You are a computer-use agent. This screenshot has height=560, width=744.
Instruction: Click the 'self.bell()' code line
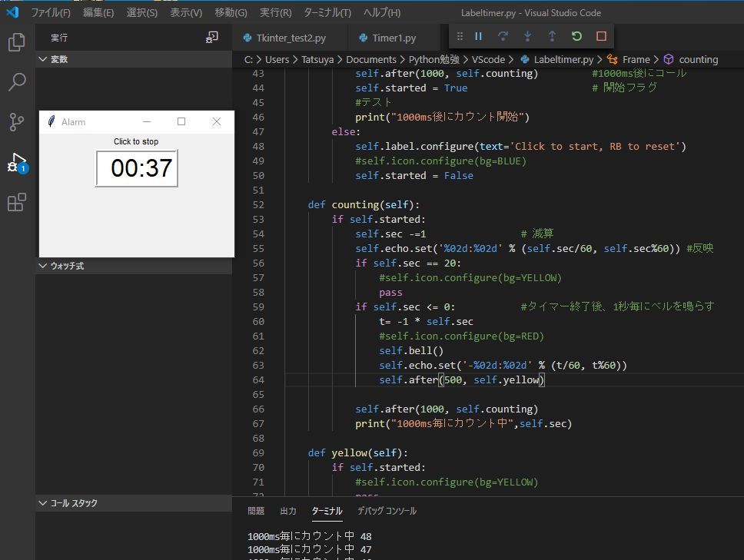tap(411, 351)
